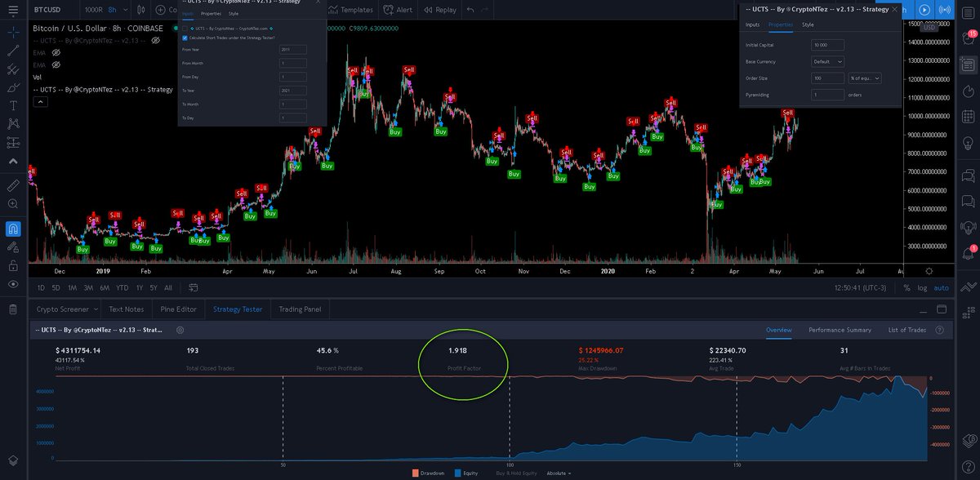This screenshot has width=980, height=480.
Task: Select the trend line drawing tool
Action: pyautogui.click(x=12, y=51)
